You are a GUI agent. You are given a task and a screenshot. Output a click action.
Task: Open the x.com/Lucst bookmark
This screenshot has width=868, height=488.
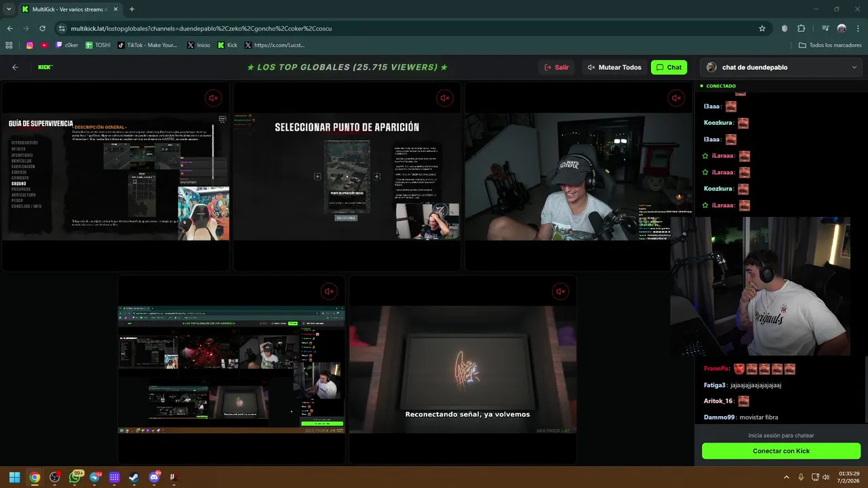[275, 45]
